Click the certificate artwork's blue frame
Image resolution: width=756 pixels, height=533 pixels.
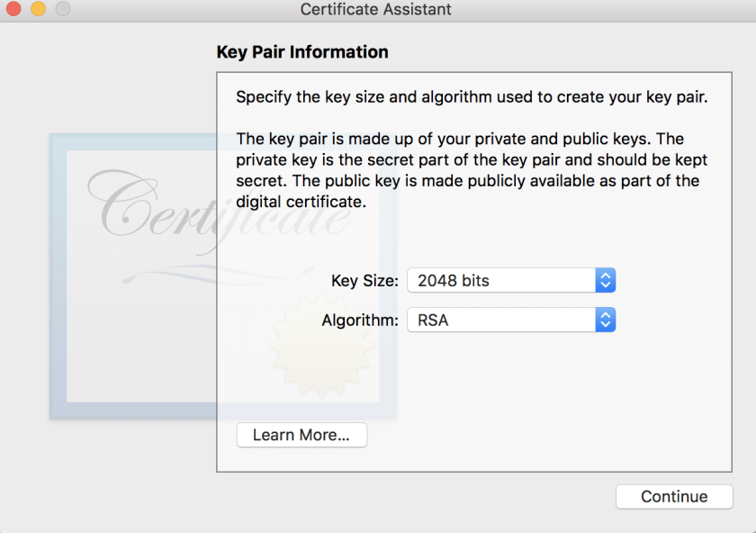(x=58, y=270)
